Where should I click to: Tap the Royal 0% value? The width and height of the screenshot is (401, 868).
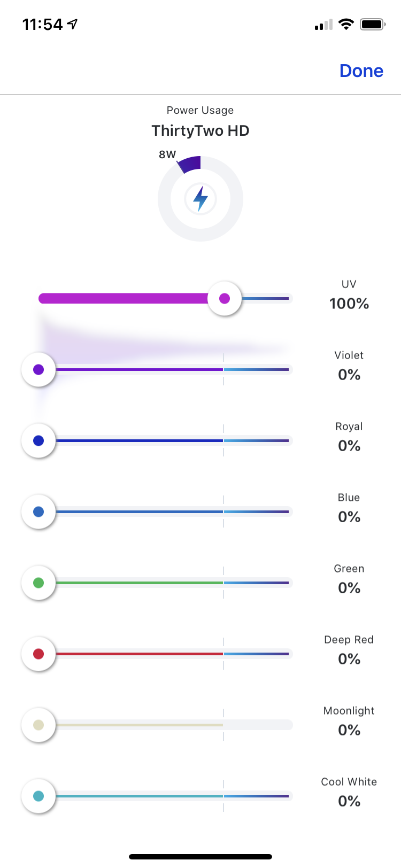(x=349, y=446)
